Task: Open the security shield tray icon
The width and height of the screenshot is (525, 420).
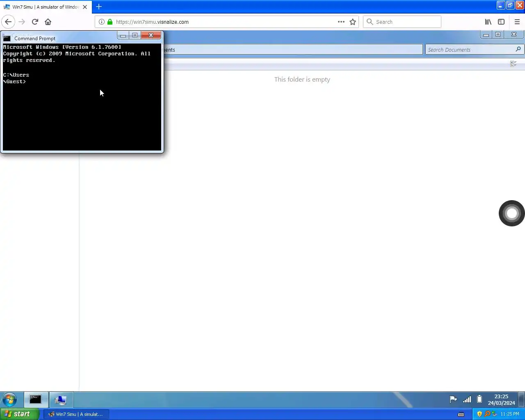Action: (x=479, y=414)
